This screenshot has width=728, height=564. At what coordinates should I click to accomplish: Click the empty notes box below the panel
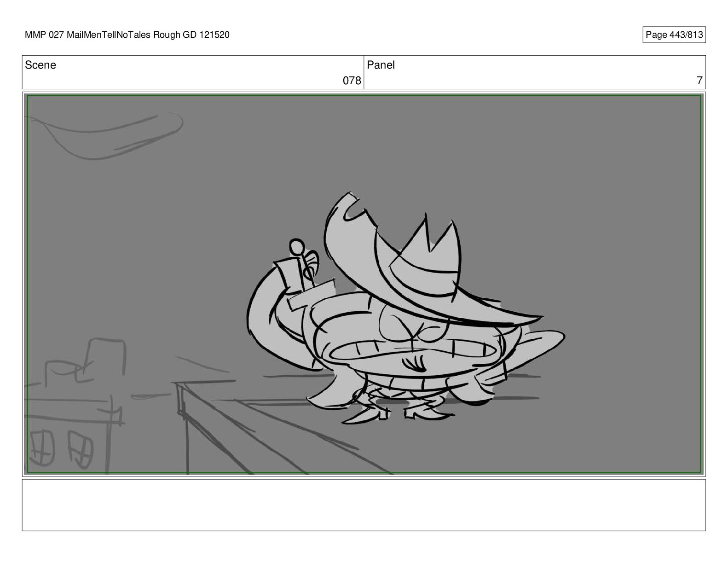pos(364,505)
